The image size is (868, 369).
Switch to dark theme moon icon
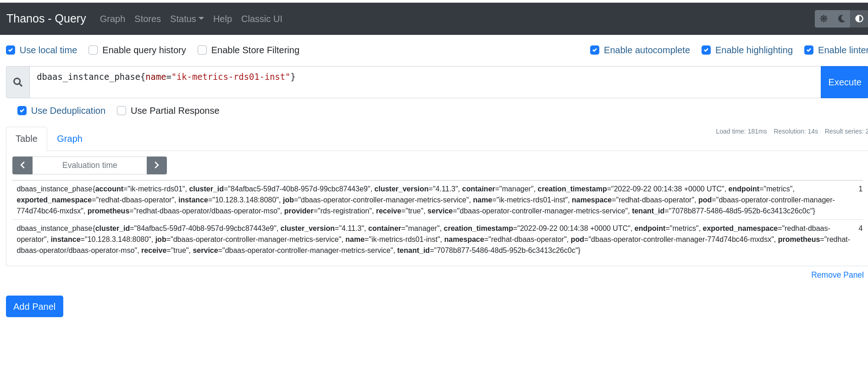pyautogui.click(x=841, y=19)
